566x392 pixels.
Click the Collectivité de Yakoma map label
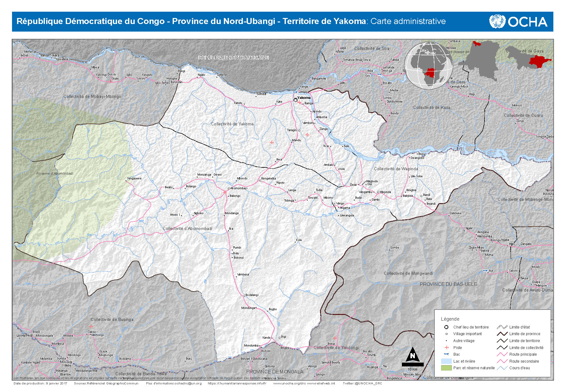click(x=232, y=124)
